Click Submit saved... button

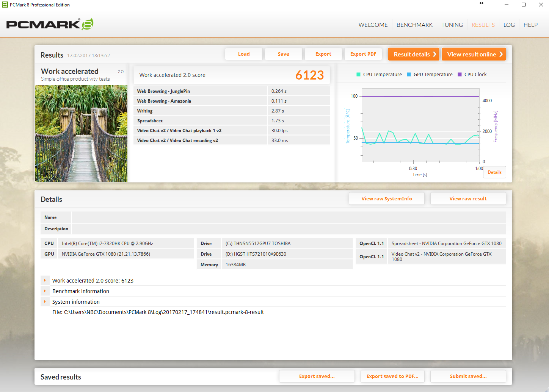(468, 376)
